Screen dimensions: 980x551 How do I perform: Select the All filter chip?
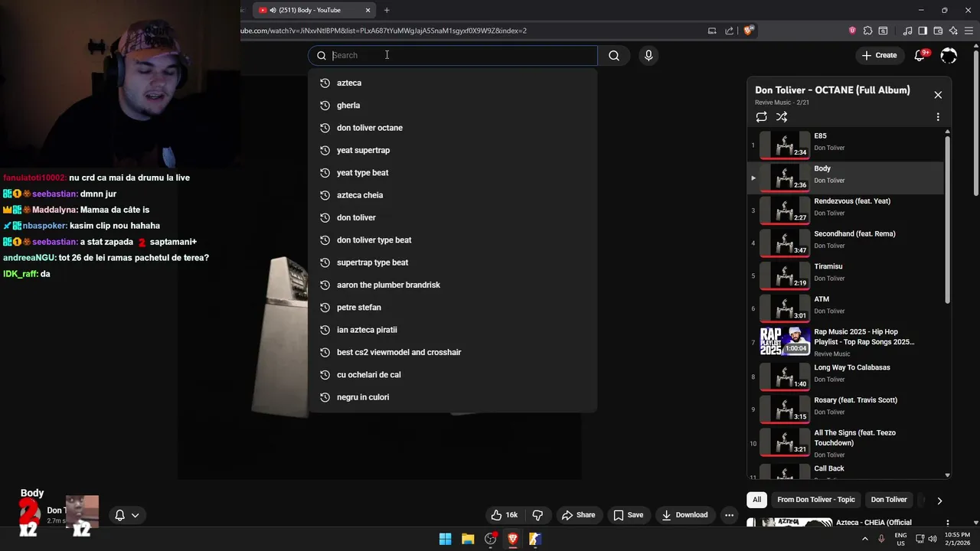coord(756,500)
